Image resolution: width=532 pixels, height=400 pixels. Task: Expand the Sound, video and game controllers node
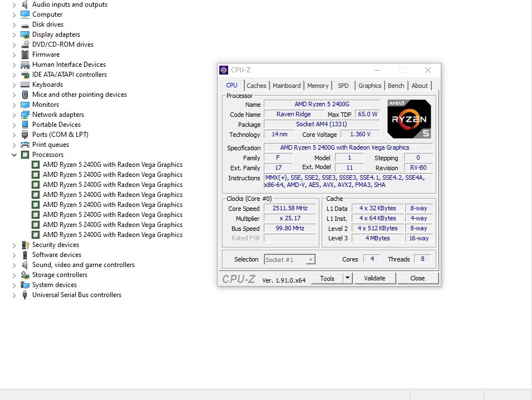[x=14, y=265]
